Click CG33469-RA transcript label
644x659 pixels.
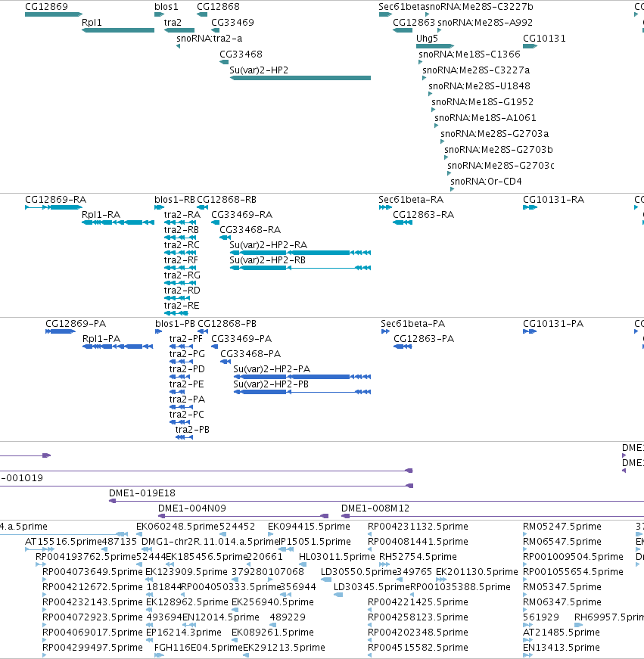241,215
